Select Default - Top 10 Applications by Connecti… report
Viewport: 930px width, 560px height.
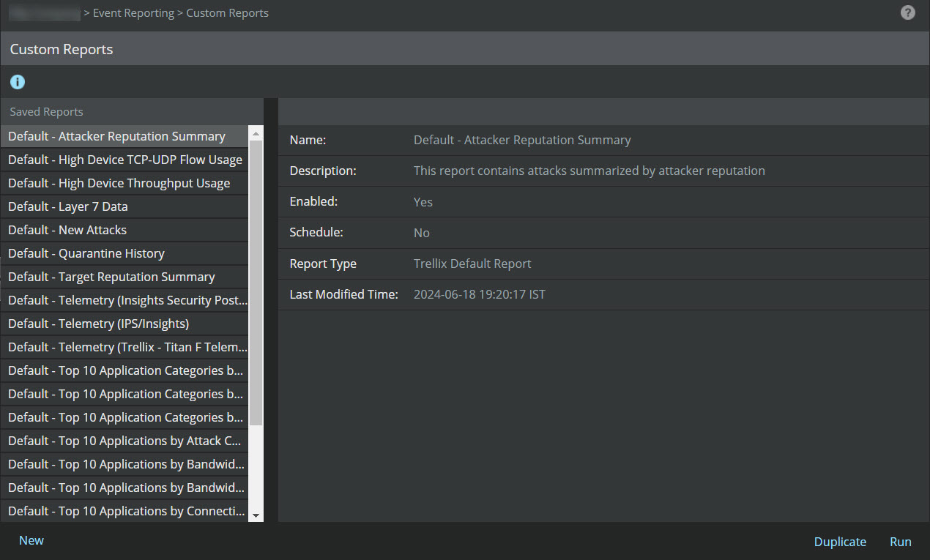pos(124,511)
